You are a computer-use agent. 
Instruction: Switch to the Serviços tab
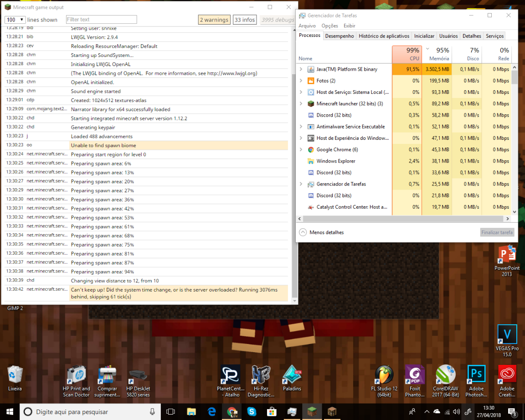point(494,36)
